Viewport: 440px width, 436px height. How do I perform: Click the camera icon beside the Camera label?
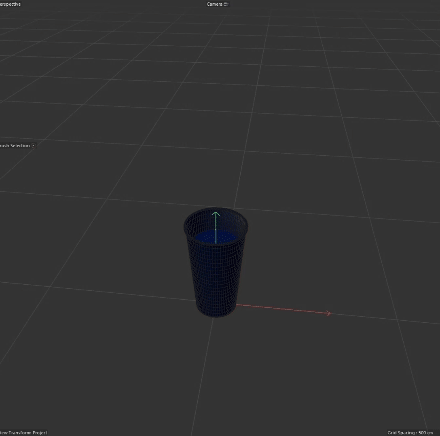(x=226, y=4)
